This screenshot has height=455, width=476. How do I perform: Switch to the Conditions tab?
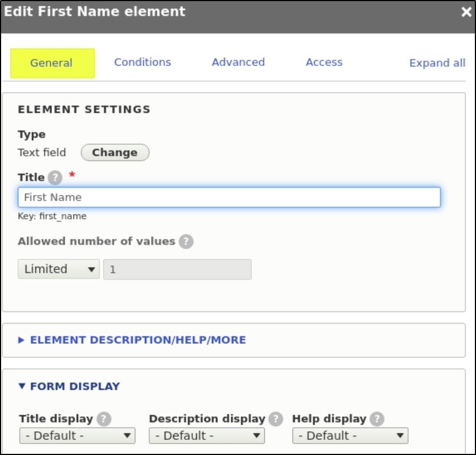pyautogui.click(x=143, y=62)
